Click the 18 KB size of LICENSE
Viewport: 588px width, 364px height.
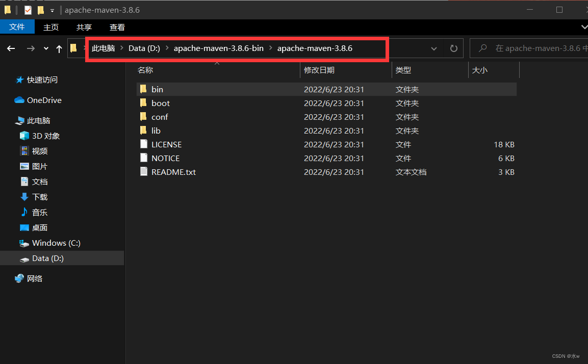point(504,145)
